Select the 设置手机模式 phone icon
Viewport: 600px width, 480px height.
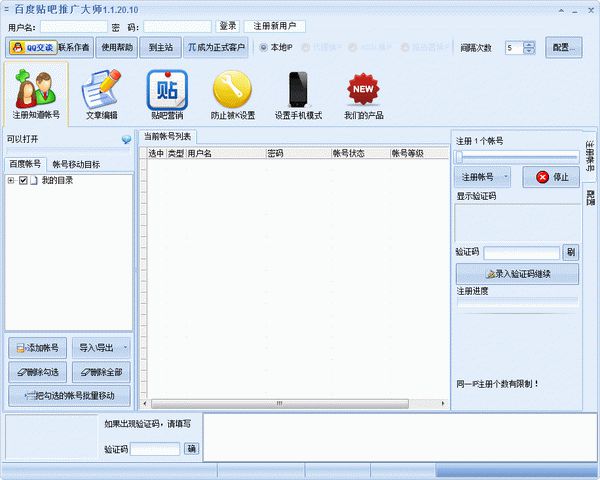point(298,93)
